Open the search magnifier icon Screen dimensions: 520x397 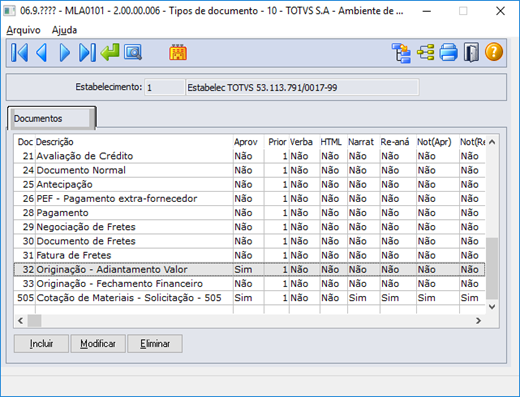[133, 52]
